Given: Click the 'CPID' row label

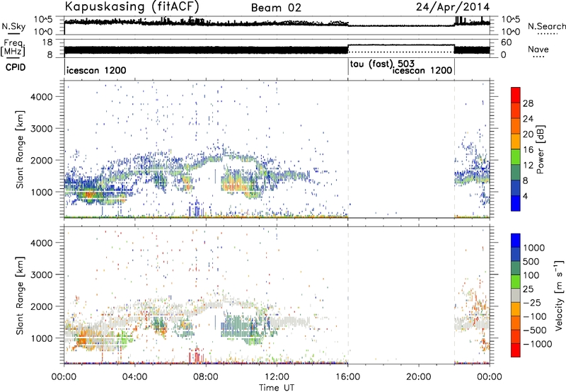Looking at the screenshot, I should coord(16,67).
